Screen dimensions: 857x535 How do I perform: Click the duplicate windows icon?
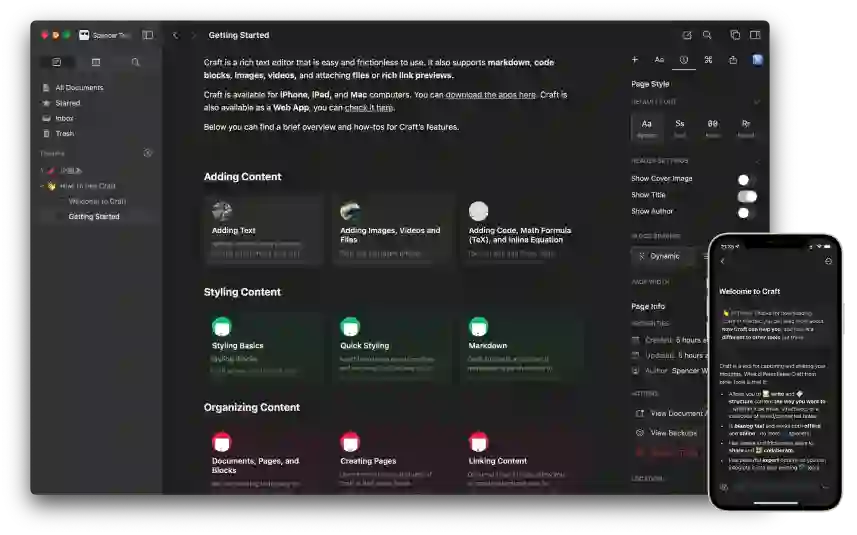tap(735, 35)
